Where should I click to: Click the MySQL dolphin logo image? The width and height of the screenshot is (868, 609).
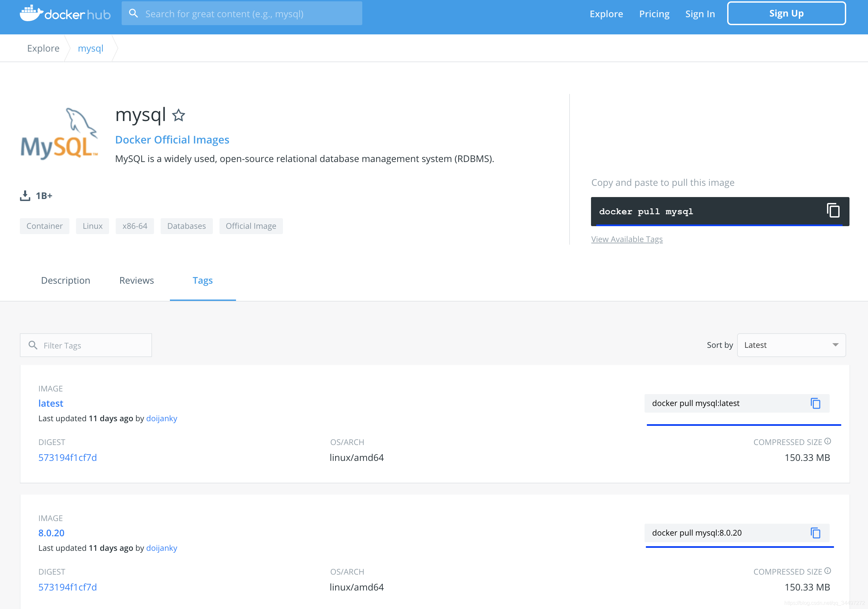click(59, 134)
